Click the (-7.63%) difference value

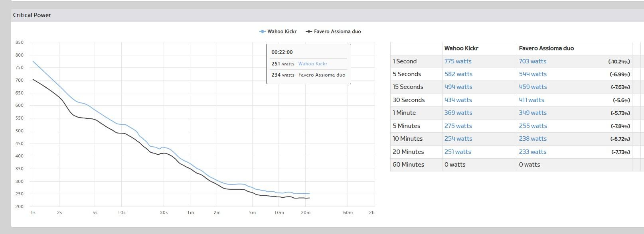[620, 87]
